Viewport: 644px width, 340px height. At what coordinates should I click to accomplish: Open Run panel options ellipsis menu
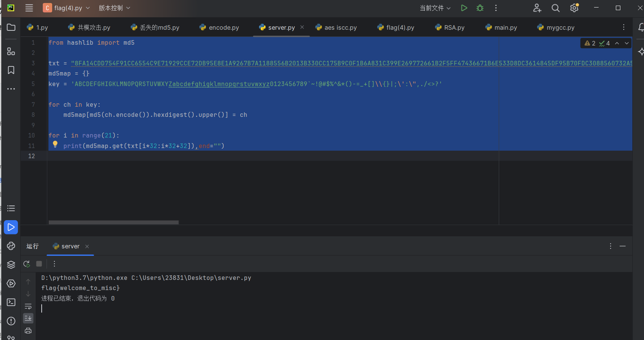point(611,246)
